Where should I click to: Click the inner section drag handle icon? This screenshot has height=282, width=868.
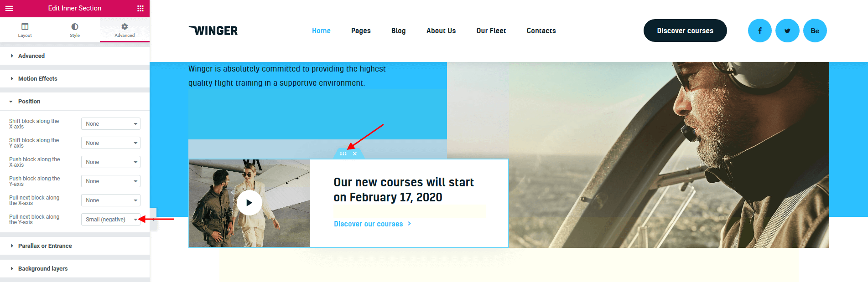tap(343, 154)
